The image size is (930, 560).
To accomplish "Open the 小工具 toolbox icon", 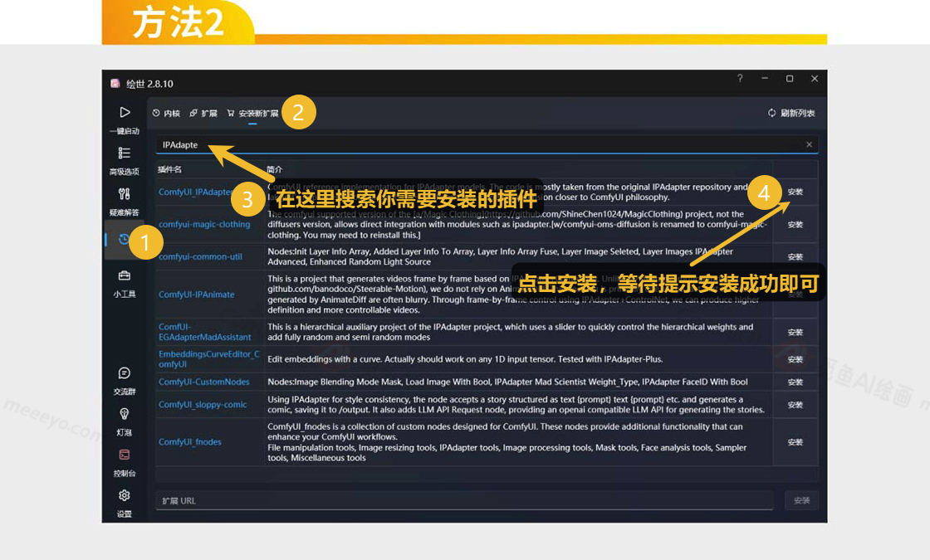I will pos(125,276).
